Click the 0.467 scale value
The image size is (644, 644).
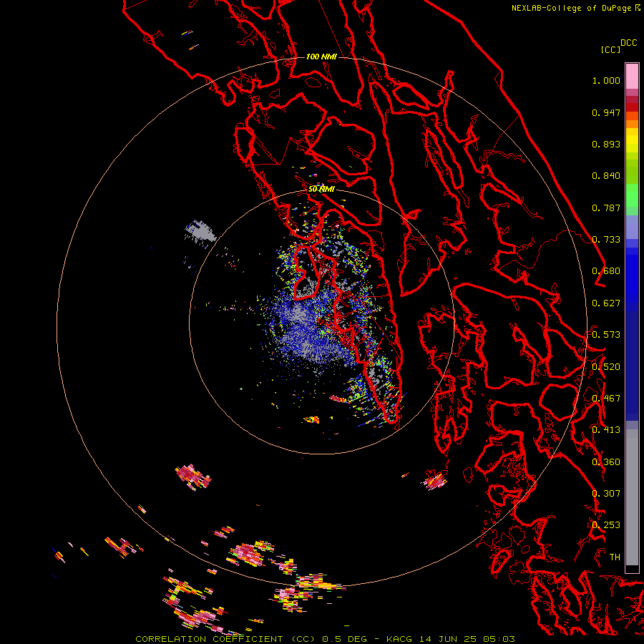click(x=606, y=399)
